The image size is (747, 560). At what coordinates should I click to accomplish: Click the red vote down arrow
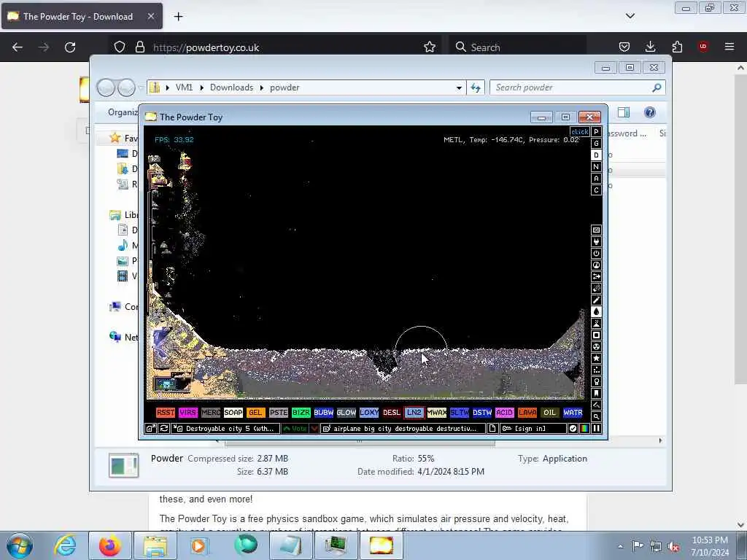coord(314,429)
